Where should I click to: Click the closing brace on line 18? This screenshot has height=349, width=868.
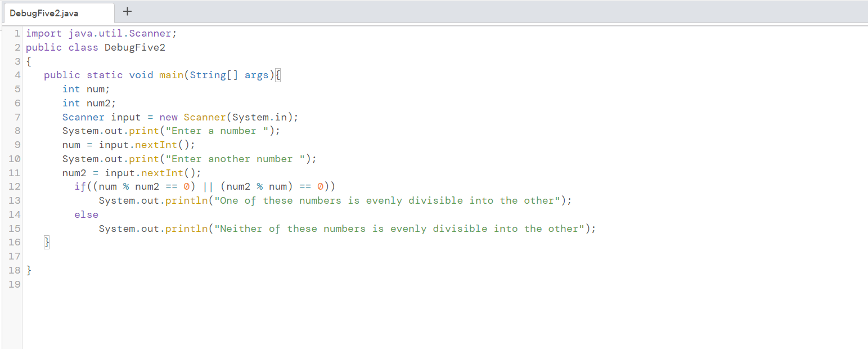pos(28,270)
